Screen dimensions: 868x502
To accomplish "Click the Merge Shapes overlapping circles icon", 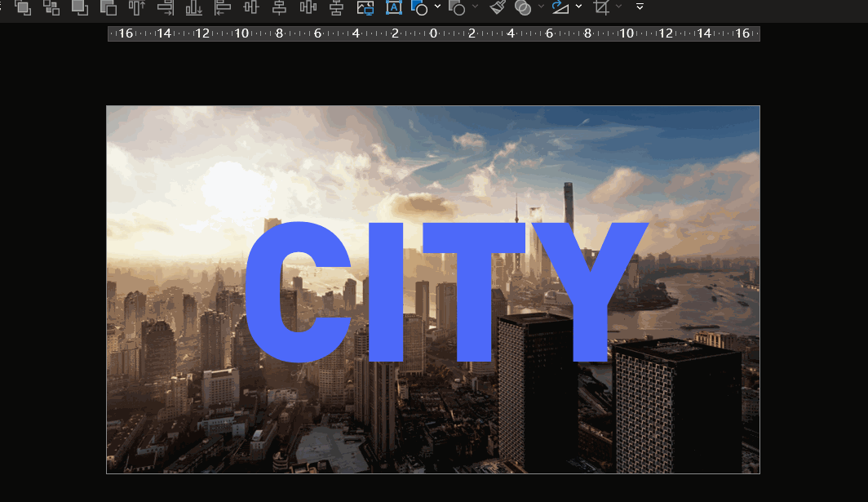I will [523, 7].
